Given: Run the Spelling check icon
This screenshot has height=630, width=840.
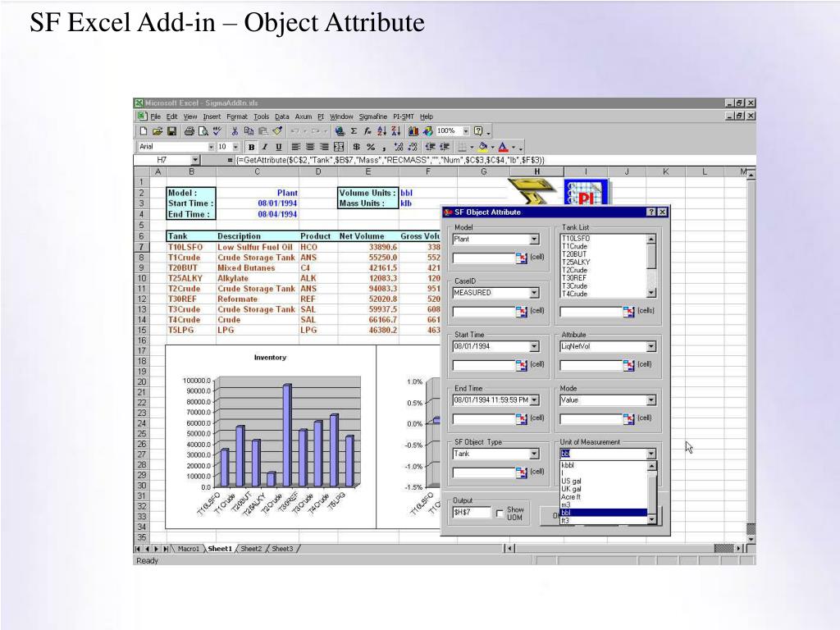Looking at the screenshot, I should 217,130.
